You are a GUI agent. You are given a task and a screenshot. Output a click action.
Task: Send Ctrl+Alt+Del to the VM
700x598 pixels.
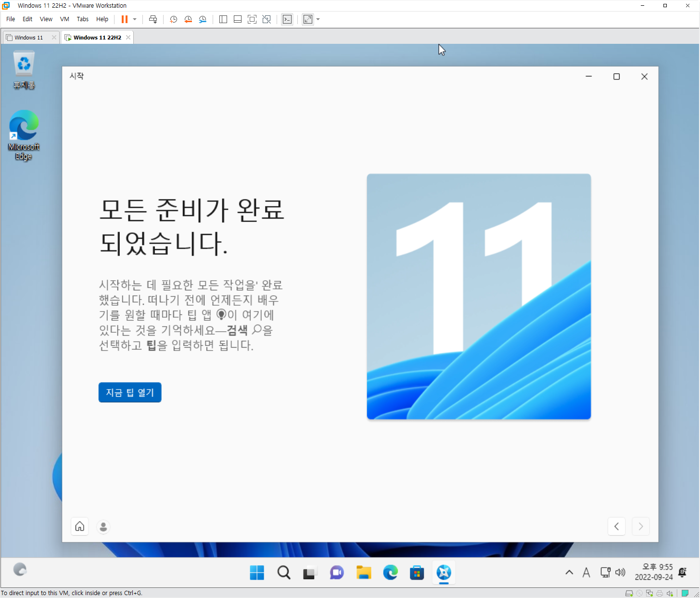(153, 19)
